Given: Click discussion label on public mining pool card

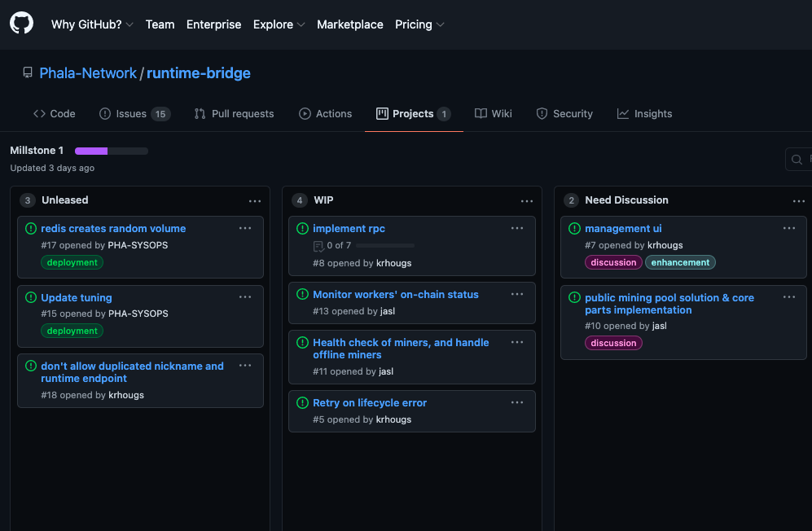Looking at the screenshot, I should (613, 343).
